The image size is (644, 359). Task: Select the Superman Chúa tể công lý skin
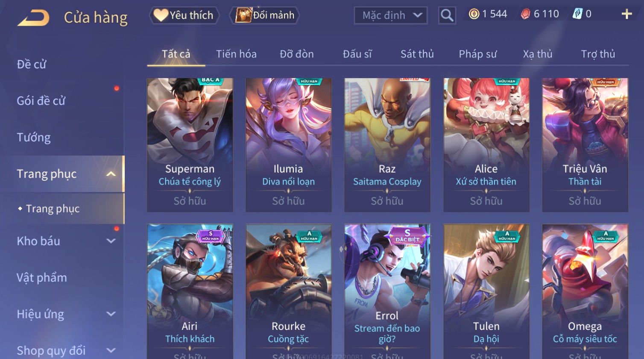click(190, 145)
